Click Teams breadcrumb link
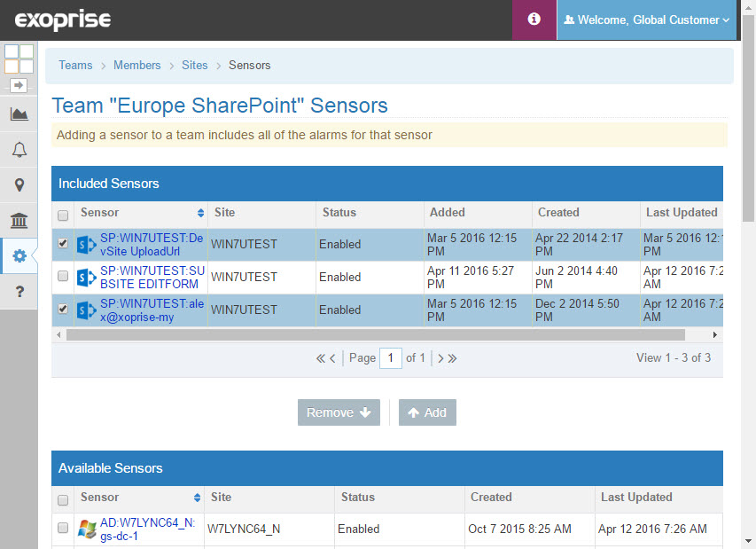The height and width of the screenshot is (549, 756). [75, 65]
